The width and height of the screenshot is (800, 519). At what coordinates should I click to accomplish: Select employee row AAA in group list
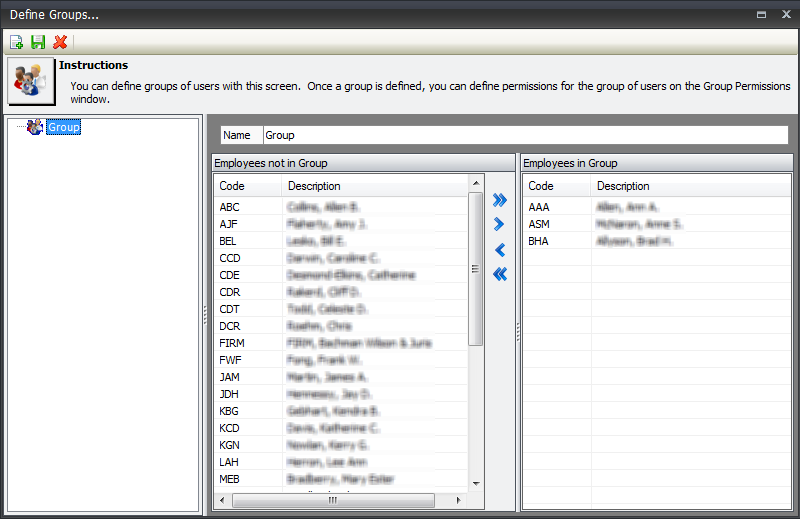tap(540, 207)
